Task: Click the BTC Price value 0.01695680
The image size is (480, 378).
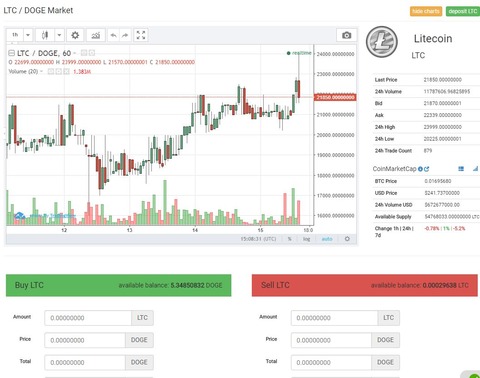Action: pos(438,181)
